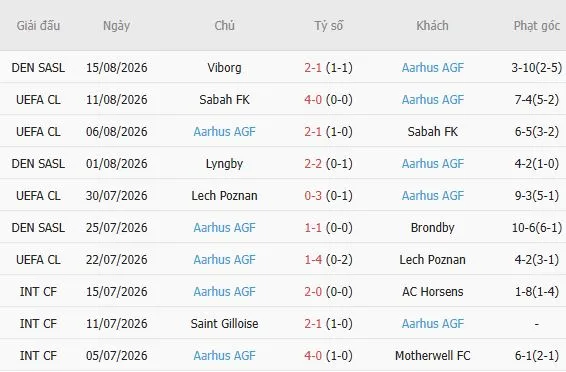Select the 0-3 score at Lech Poznan
The height and width of the screenshot is (372, 566).
pos(313,196)
